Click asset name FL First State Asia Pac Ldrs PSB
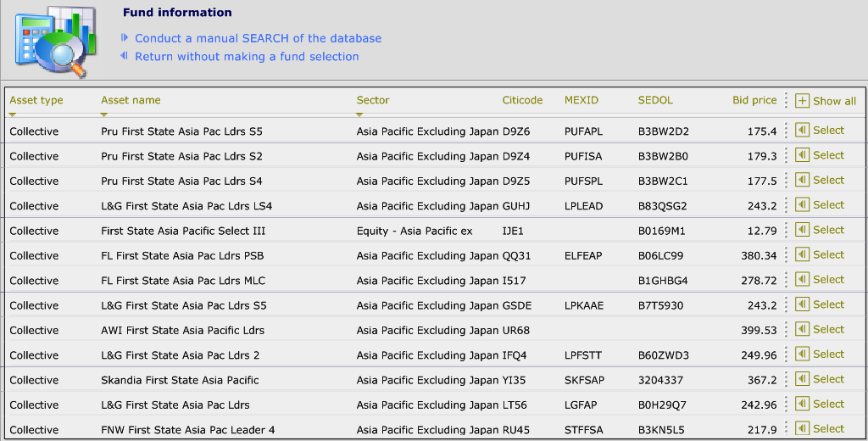 pyautogui.click(x=182, y=256)
